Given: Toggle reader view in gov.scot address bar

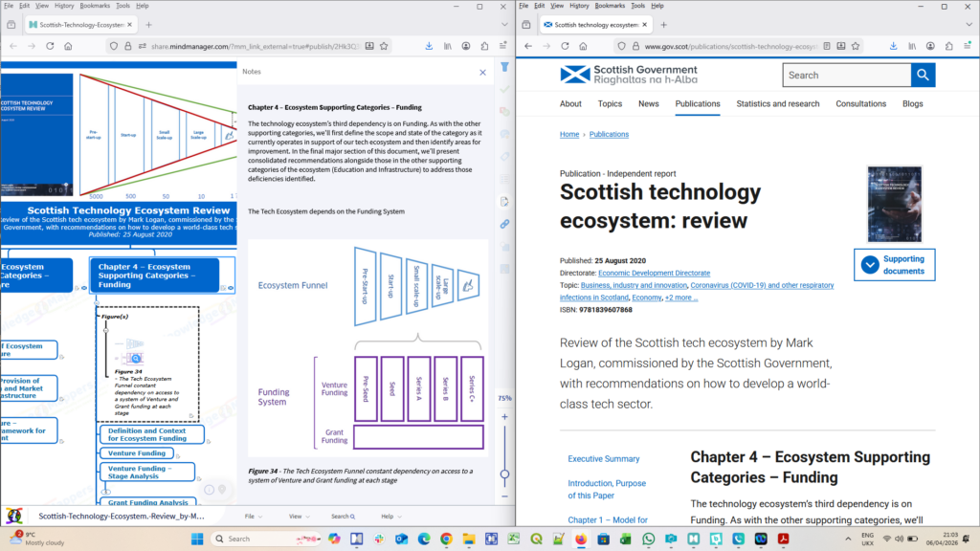Looking at the screenshot, I should 827,46.
